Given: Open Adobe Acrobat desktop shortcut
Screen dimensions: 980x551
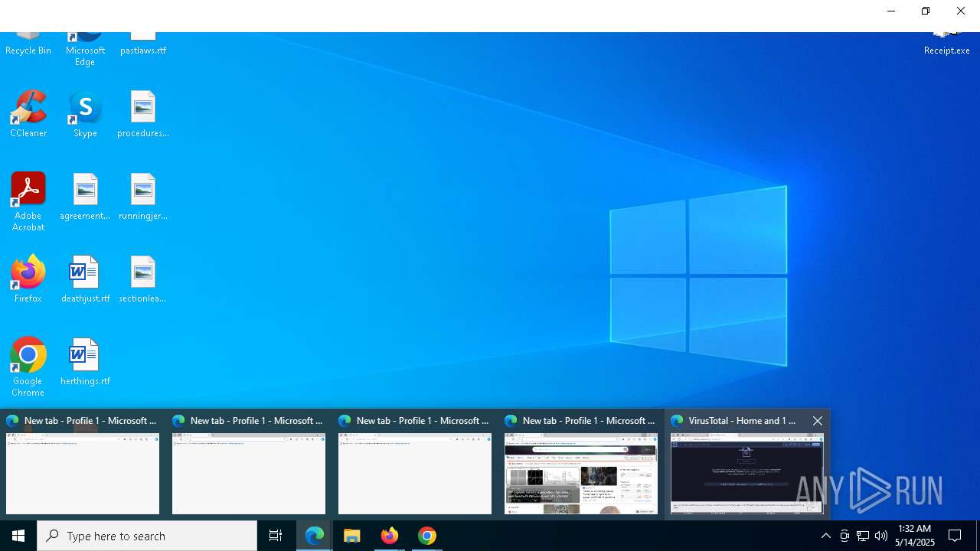Looking at the screenshot, I should pyautogui.click(x=28, y=202).
